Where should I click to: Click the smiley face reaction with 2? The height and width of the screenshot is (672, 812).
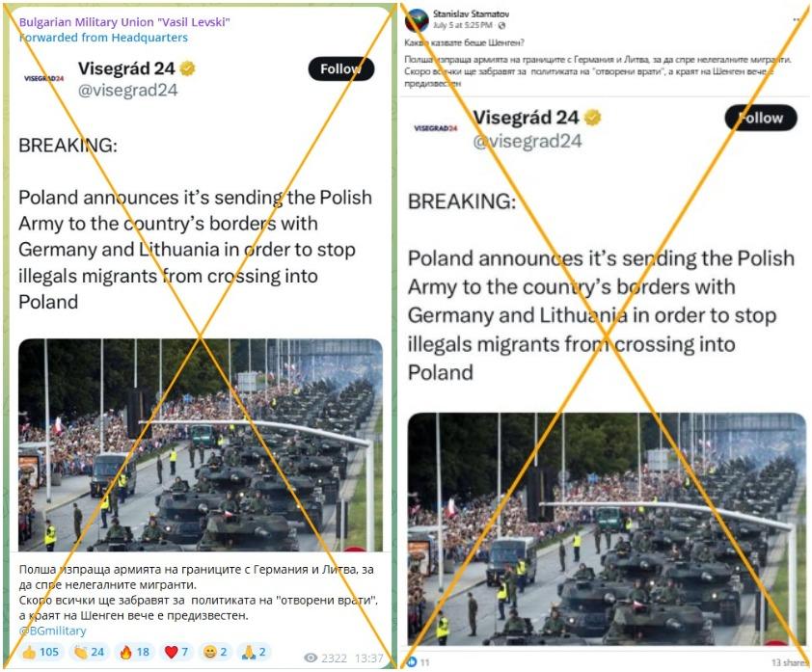click(x=215, y=652)
